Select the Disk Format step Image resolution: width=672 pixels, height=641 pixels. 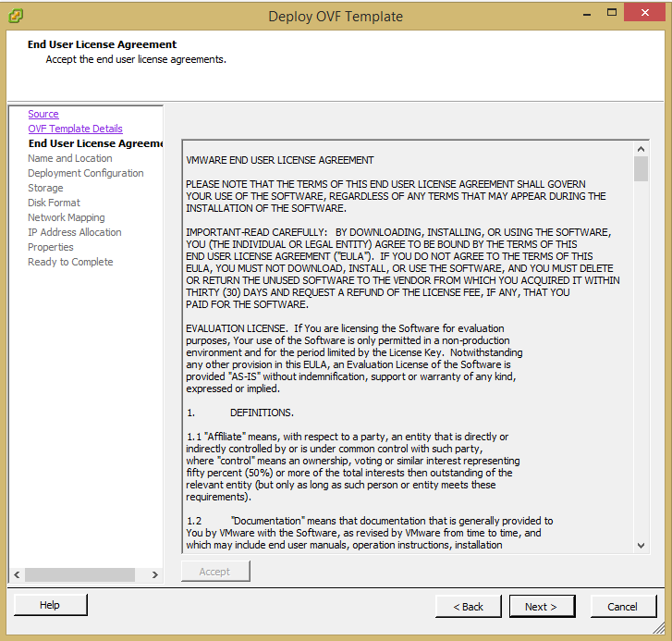pyautogui.click(x=54, y=203)
